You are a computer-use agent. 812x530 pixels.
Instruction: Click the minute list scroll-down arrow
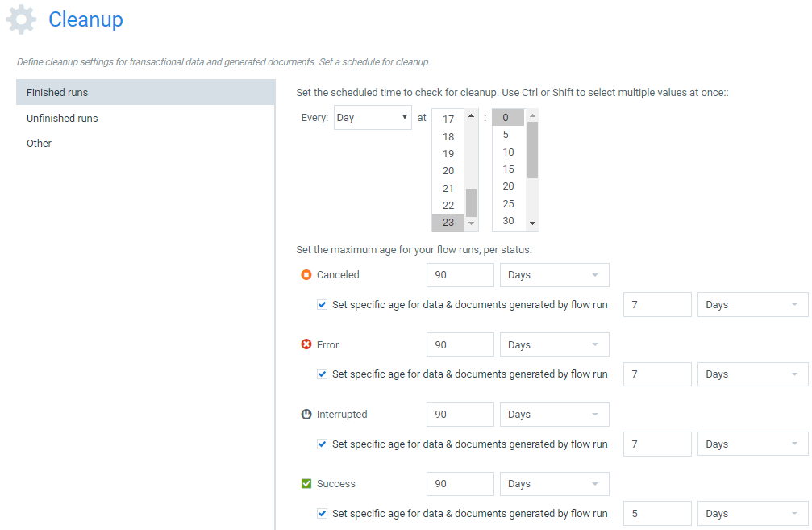pyautogui.click(x=532, y=223)
